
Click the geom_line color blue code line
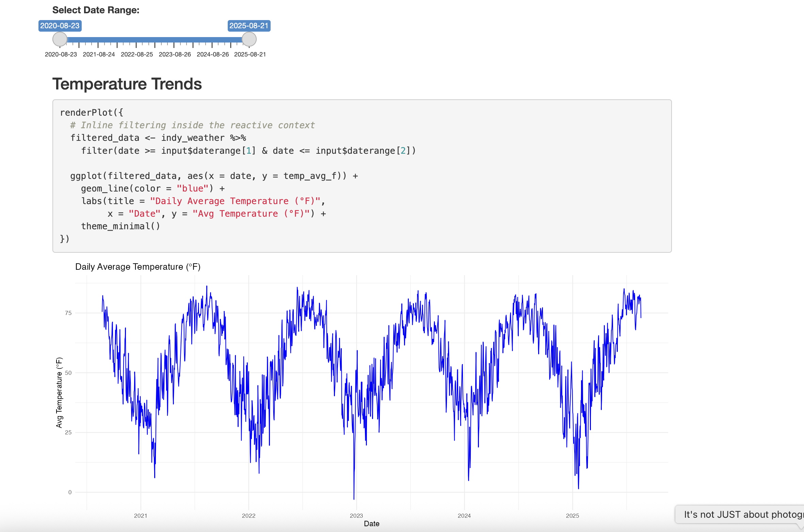point(152,188)
